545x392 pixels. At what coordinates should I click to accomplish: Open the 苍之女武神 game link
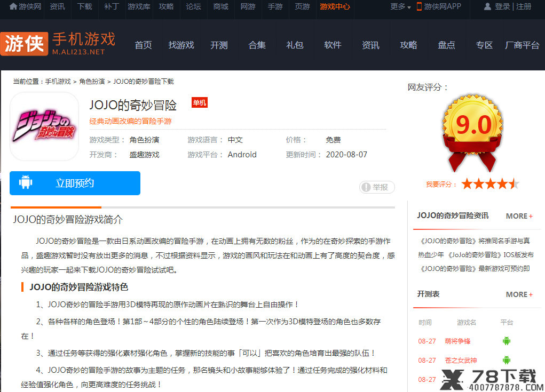461,361
